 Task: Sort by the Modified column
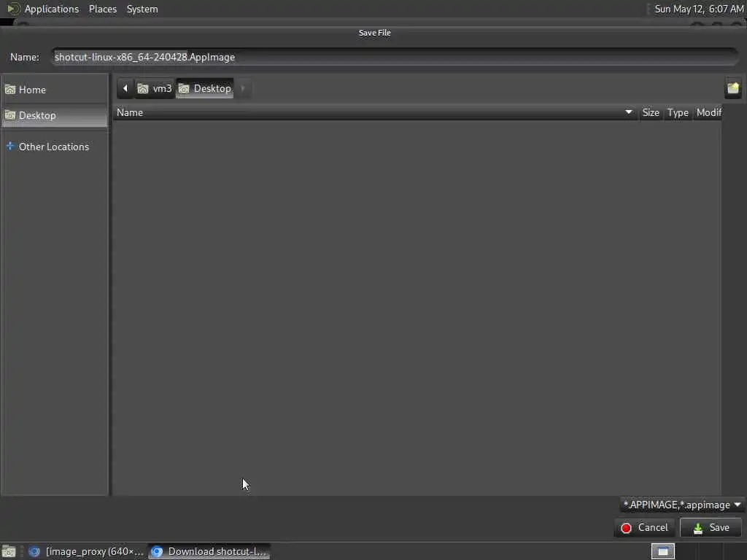(708, 112)
